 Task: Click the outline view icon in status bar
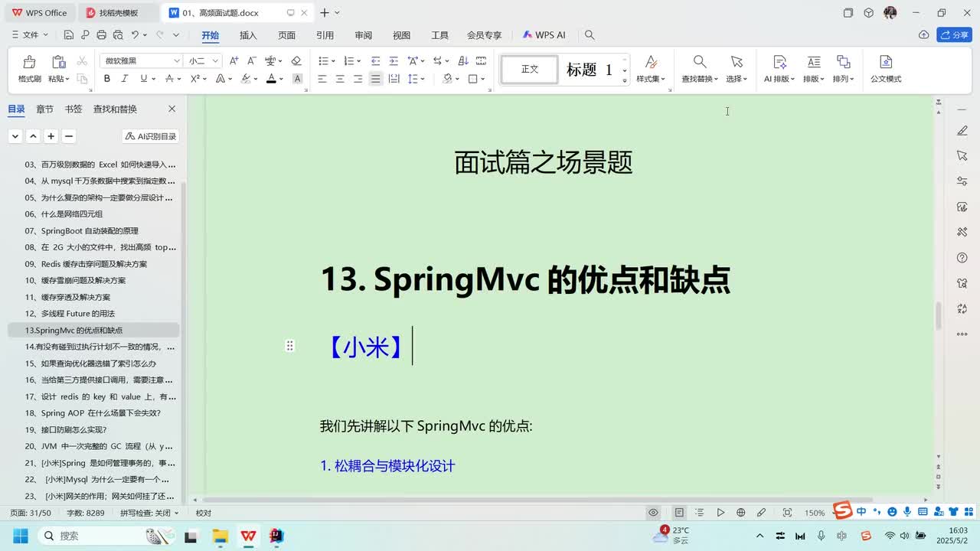700,513
